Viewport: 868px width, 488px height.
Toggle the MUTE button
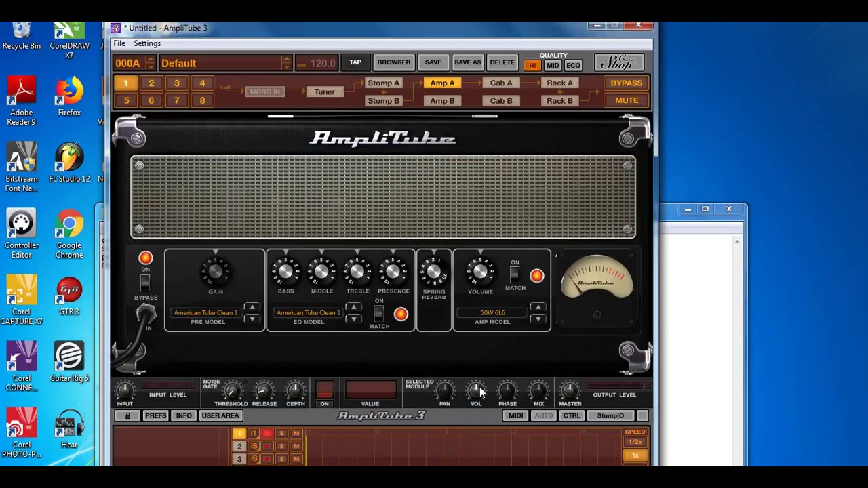click(x=627, y=100)
